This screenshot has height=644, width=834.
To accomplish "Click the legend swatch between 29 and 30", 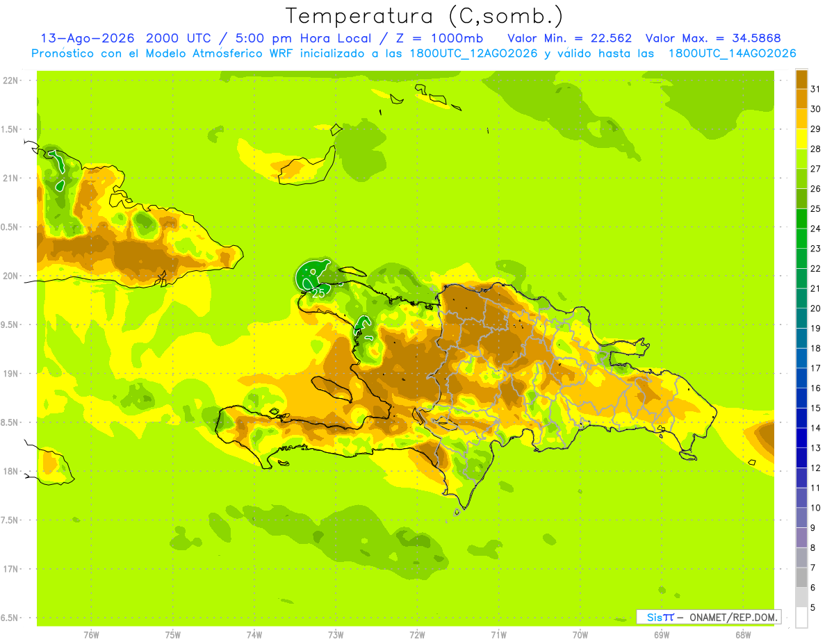I will click(x=801, y=119).
